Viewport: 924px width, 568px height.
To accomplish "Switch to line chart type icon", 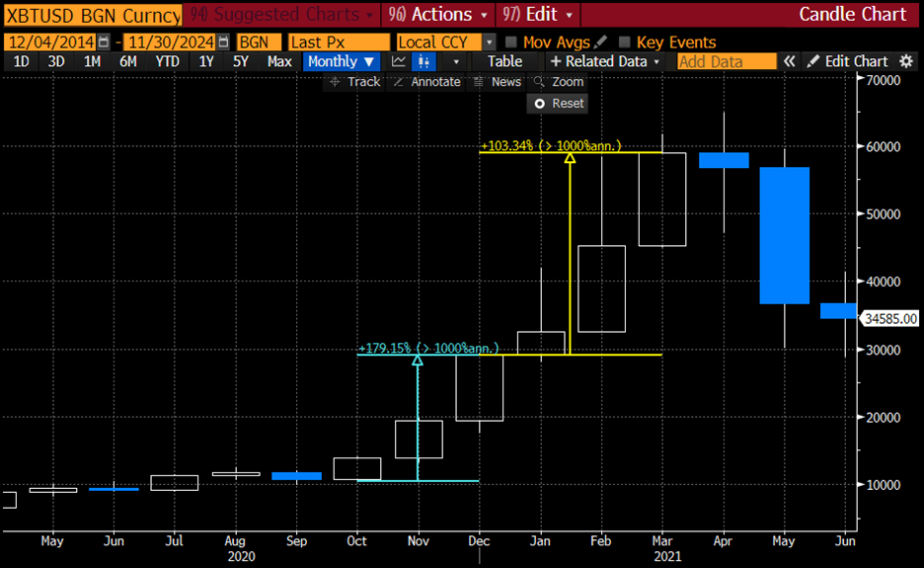I will (x=399, y=61).
